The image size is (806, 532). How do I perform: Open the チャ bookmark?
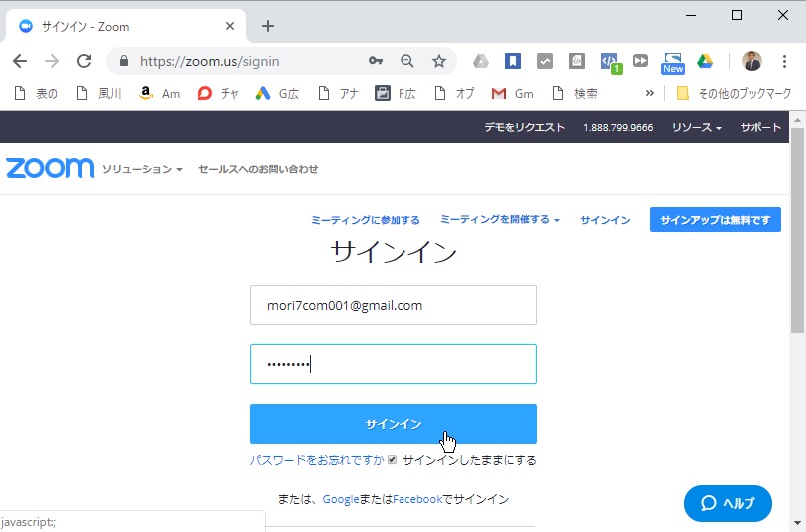point(218,94)
